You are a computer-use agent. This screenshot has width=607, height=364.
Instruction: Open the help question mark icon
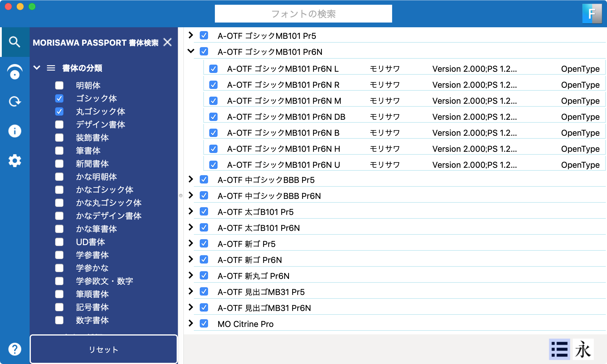pos(15,349)
